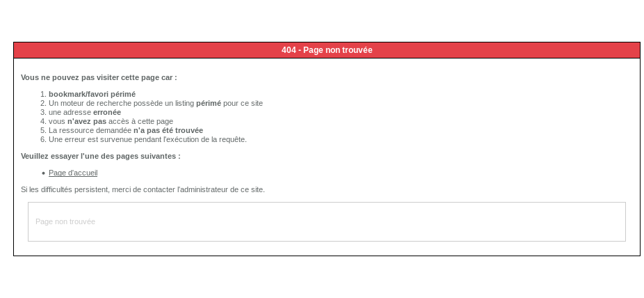Click the gray 'Page non trouvée' message text

65,221
